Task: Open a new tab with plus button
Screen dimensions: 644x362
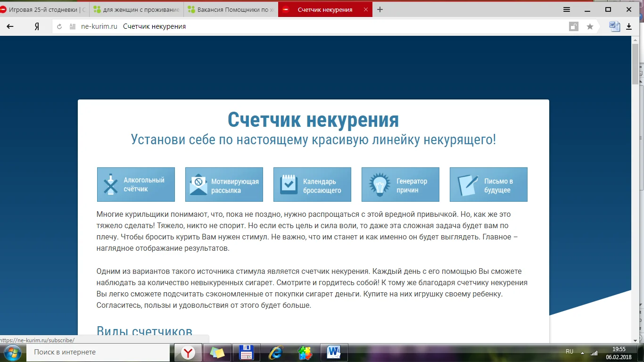Action: pos(380,9)
